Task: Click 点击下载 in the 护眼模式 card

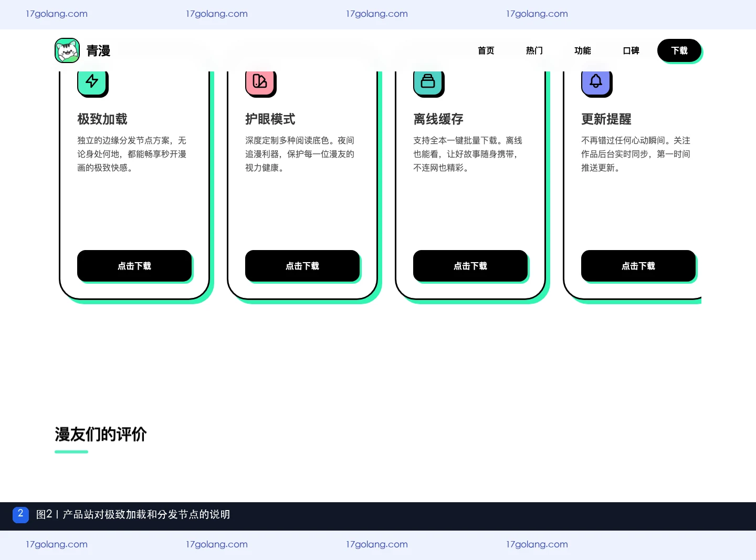Action: point(302,266)
